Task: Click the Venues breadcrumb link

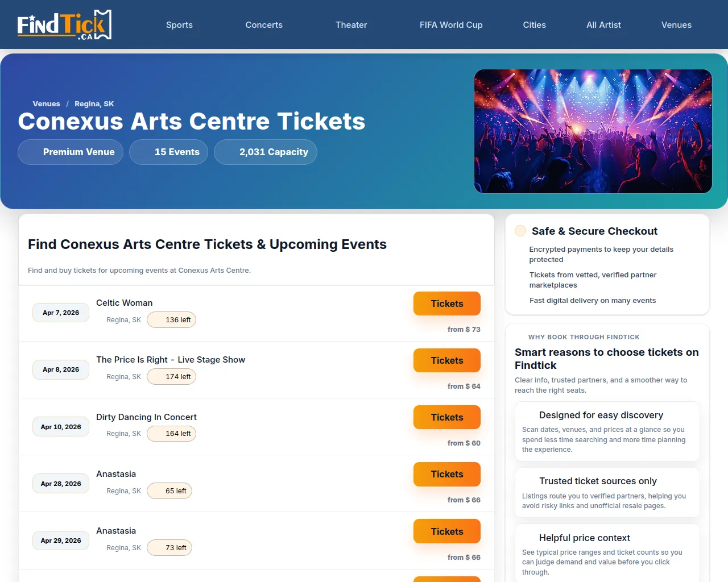Action: pyautogui.click(x=47, y=104)
